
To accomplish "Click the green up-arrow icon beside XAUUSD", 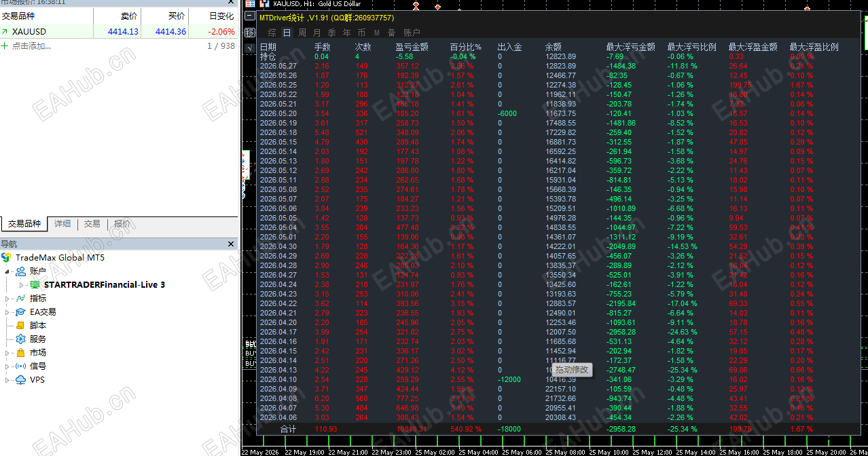I will [x=5, y=31].
